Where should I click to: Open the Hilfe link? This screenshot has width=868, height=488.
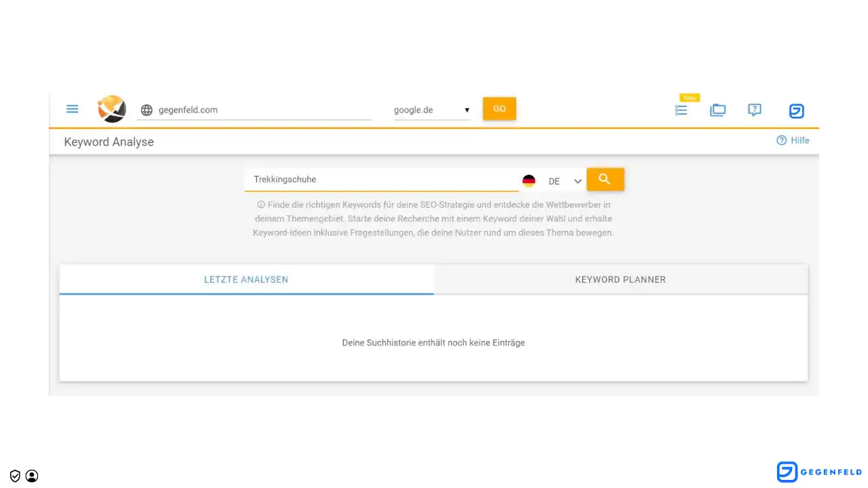[x=800, y=140]
